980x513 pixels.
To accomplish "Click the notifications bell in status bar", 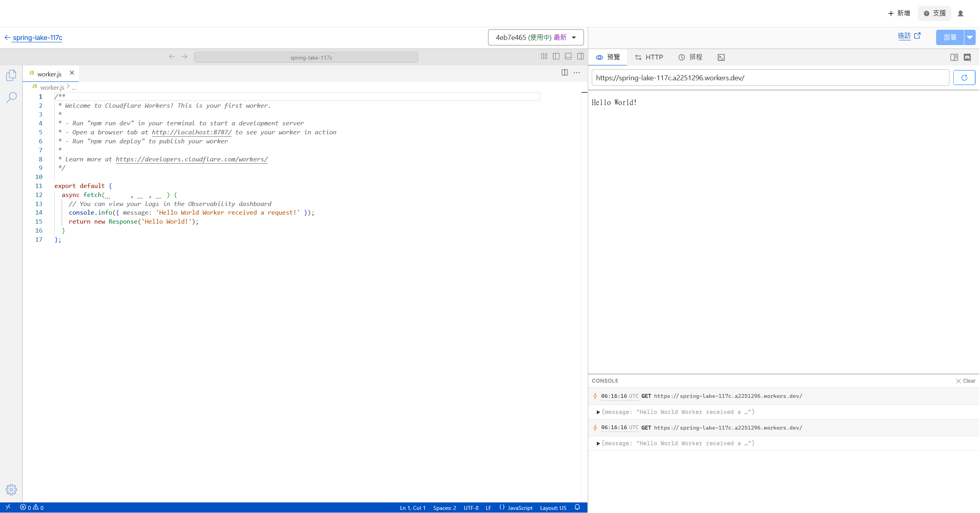I will click(577, 508).
